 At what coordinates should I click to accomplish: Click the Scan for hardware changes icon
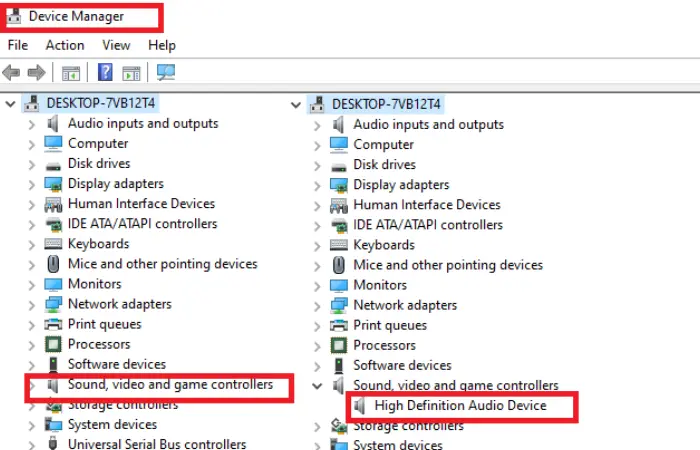click(x=166, y=72)
